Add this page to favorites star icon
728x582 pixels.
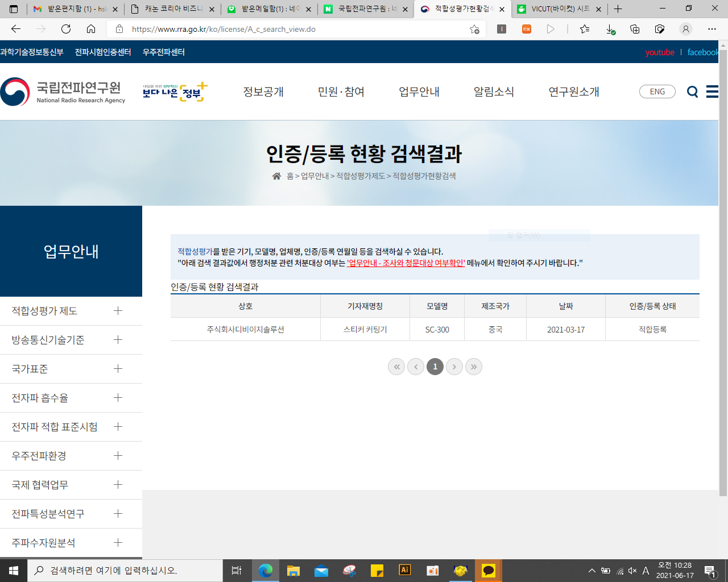point(474,29)
